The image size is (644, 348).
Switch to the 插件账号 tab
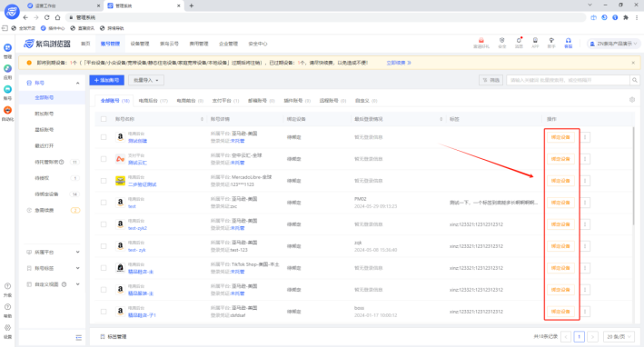(297, 101)
